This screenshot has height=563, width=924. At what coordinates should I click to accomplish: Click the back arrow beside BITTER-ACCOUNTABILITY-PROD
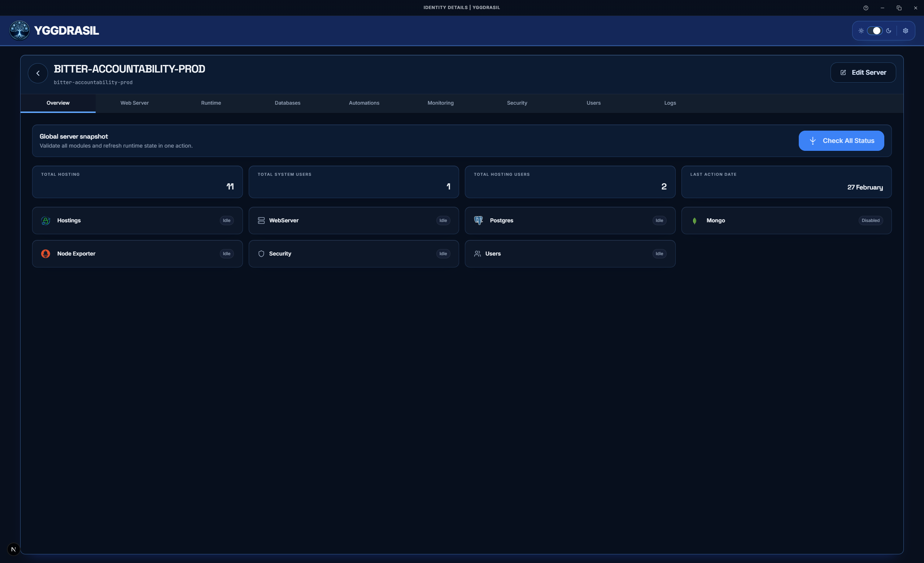pos(38,73)
